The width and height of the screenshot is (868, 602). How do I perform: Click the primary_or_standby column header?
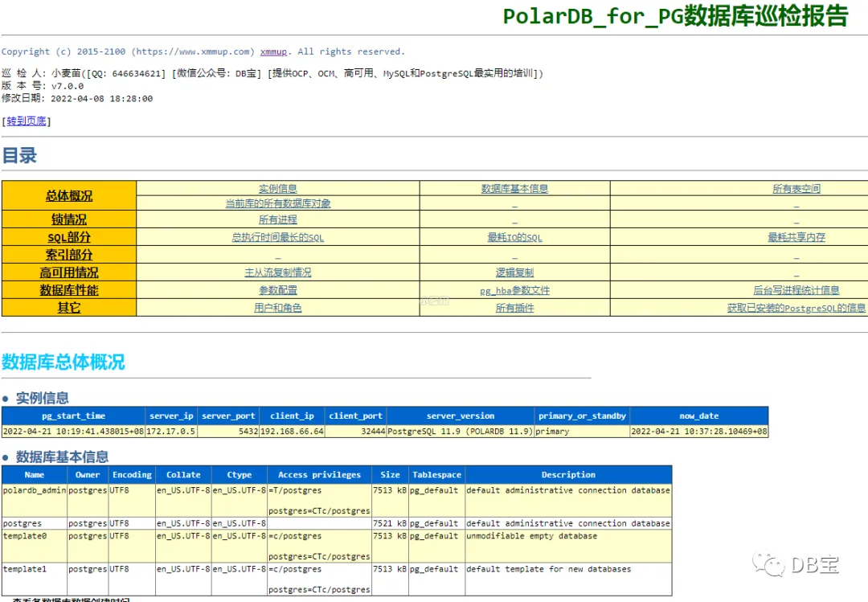click(x=583, y=416)
